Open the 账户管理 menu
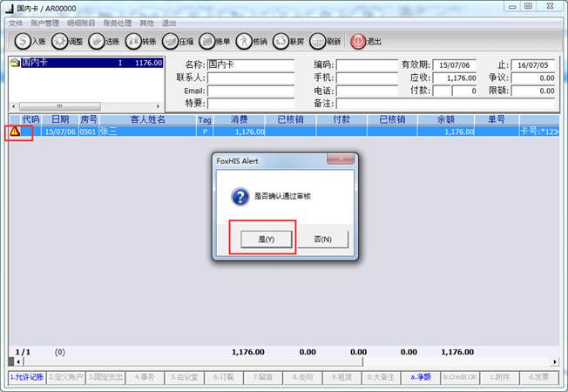The height and width of the screenshot is (392, 568). 45,23
